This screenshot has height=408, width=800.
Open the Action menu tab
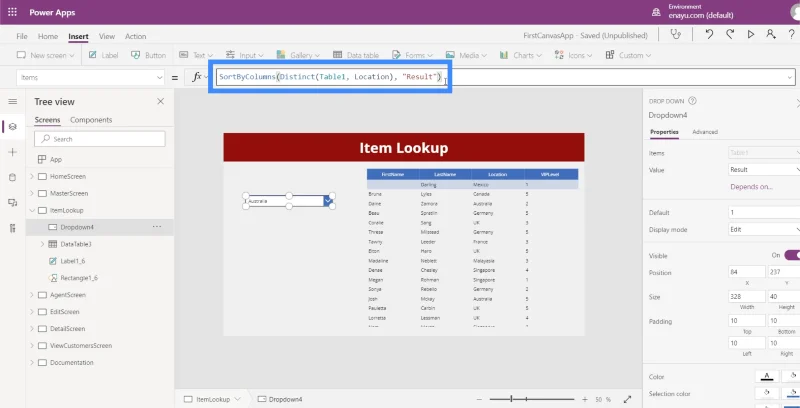136,36
